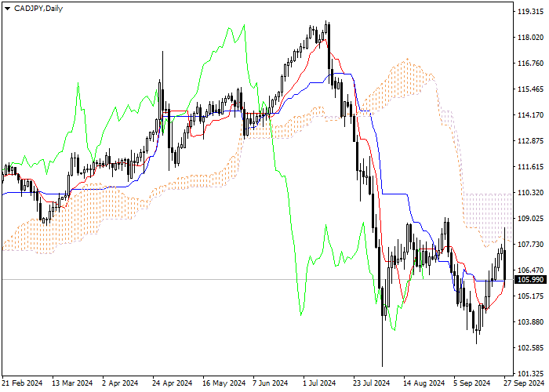Click the 1 Jul 2024 date label
Viewport: 549px width, 392px height.
coord(319,383)
